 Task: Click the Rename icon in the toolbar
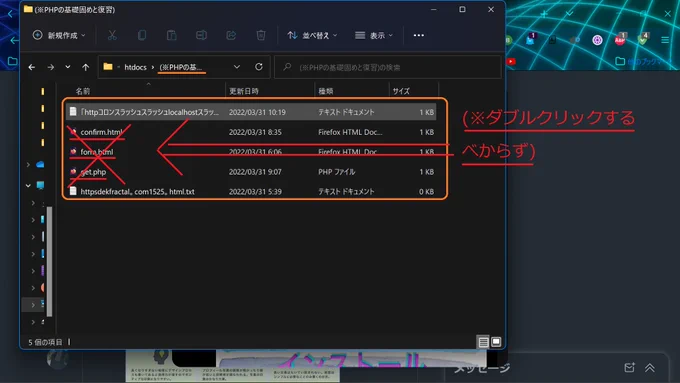tap(201, 35)
